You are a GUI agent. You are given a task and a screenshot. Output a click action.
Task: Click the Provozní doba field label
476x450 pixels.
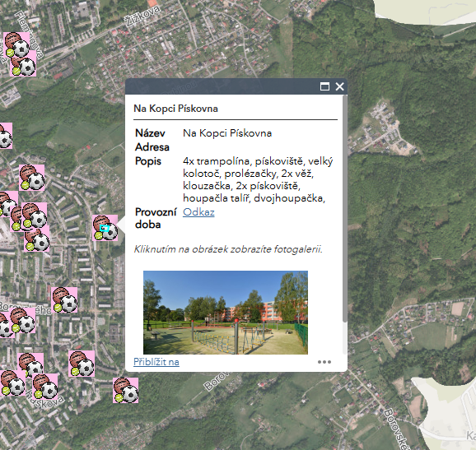tap(156, 218)
